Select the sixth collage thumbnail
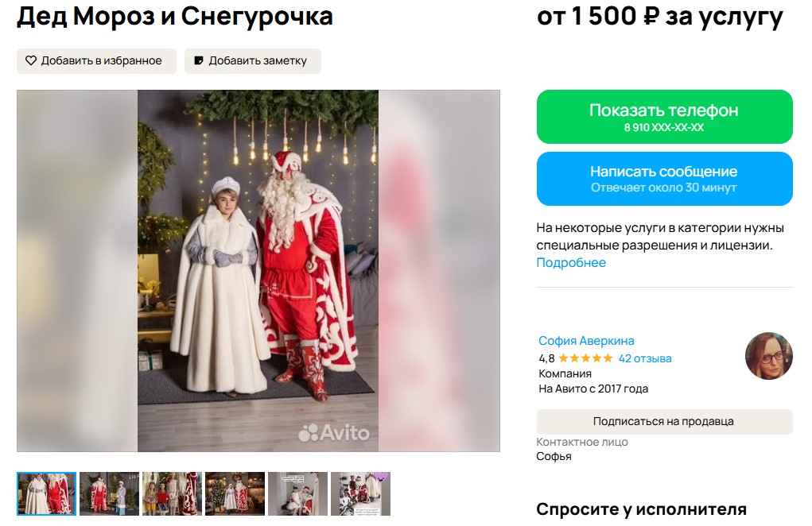 [360, 493]
